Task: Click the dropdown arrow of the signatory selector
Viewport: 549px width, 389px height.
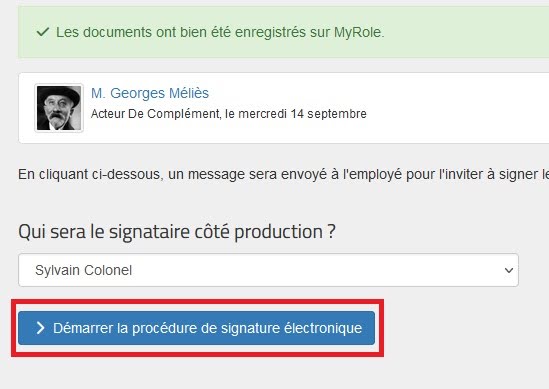Action: tap(509, 270)
